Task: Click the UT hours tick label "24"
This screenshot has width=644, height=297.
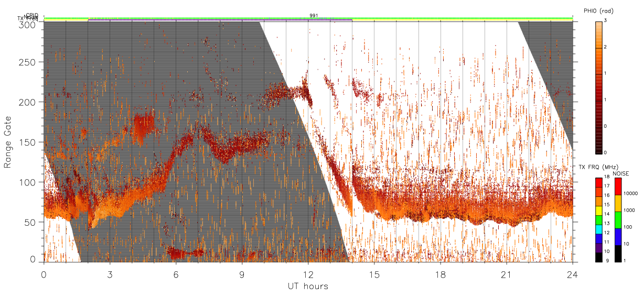Action: [572, 274]
